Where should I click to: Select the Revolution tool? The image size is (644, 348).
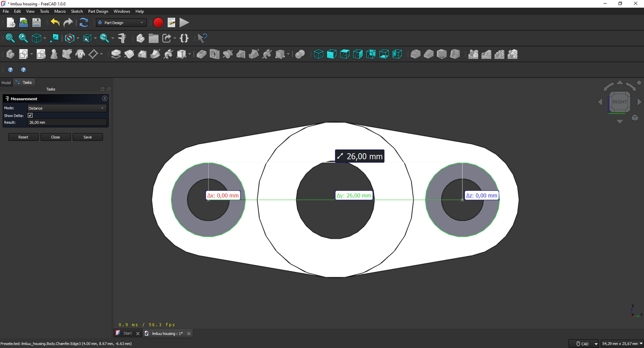click(129, 54)
